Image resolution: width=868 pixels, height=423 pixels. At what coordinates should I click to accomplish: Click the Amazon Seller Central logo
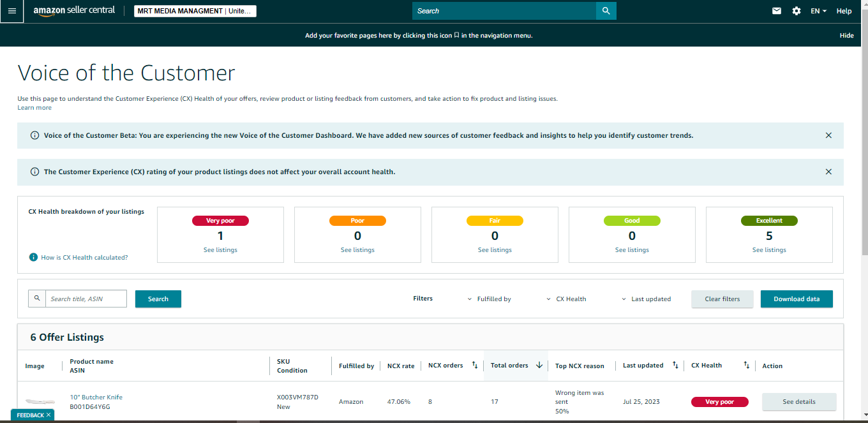[x=74, y=11]
